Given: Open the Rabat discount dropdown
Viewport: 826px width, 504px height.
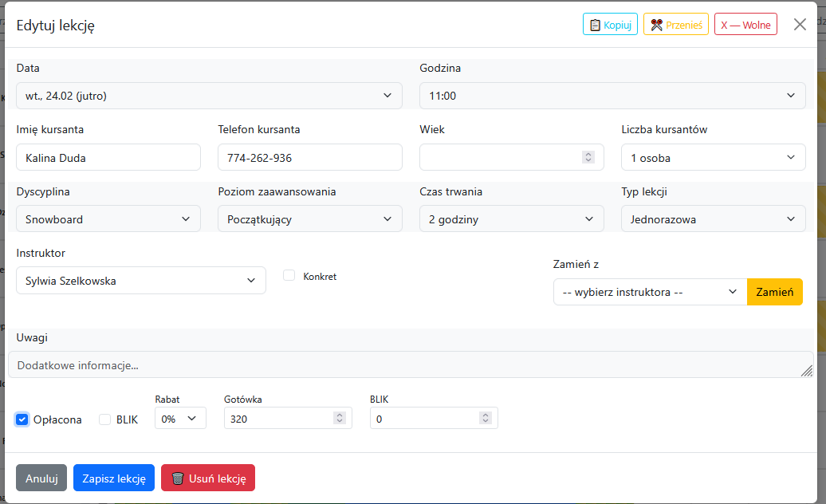Looking at the screenshot, I should pos(180,419).
